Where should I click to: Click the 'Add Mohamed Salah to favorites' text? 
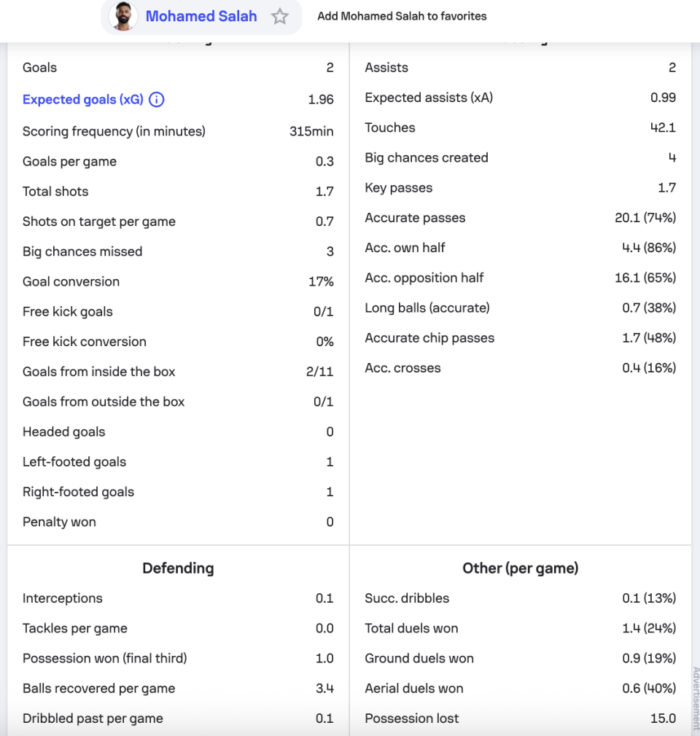click(402, 16)
